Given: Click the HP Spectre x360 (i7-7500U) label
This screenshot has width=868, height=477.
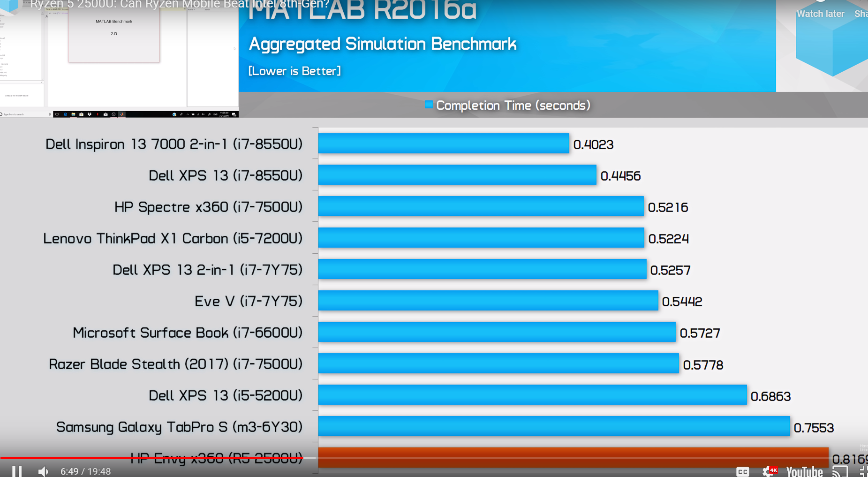Looking at the screenshot, I should point(209,207).
